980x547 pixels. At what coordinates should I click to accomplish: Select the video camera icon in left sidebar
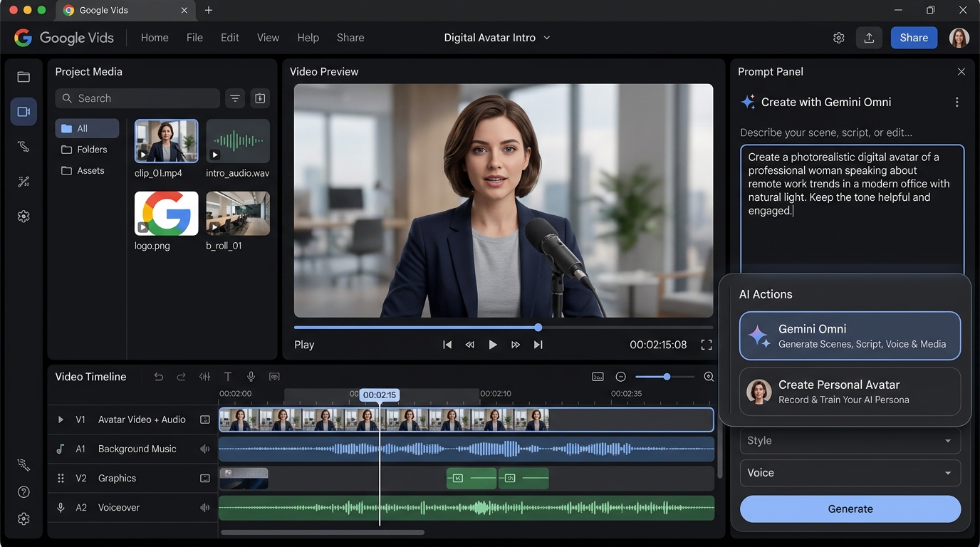pos(24,112)
